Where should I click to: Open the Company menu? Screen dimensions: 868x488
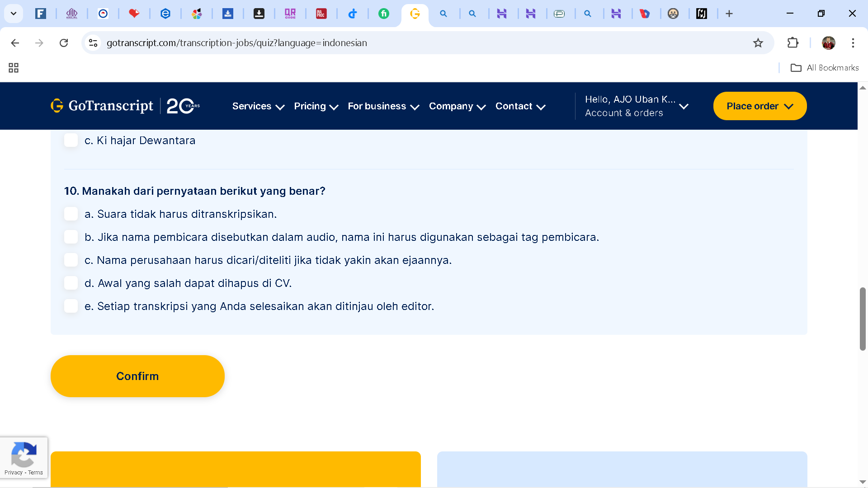tap(457, 106)
